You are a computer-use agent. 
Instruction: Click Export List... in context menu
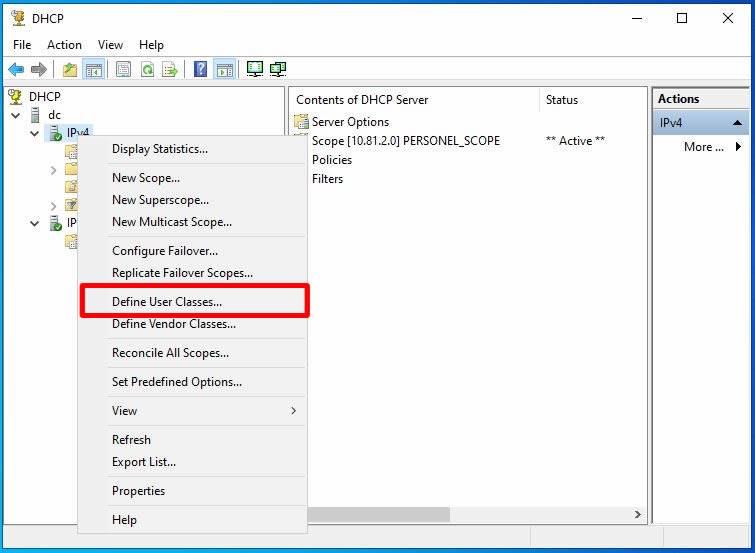tap(193, 462)
